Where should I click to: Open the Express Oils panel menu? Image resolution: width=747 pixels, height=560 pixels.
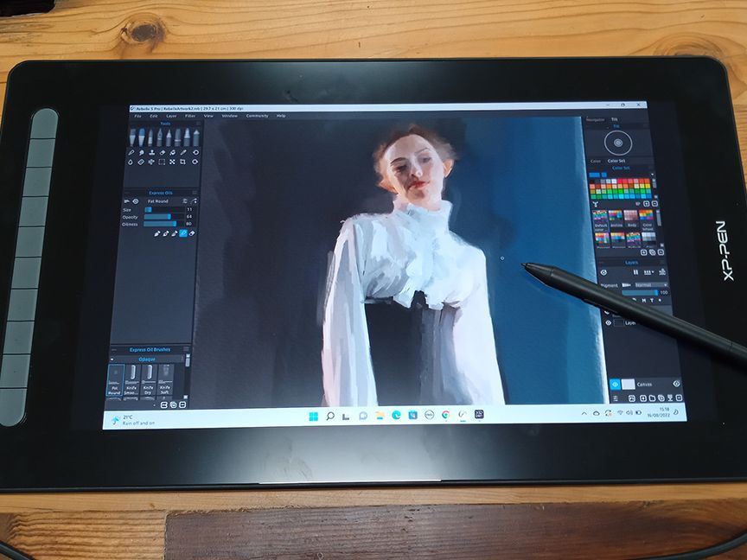(195, 193)
